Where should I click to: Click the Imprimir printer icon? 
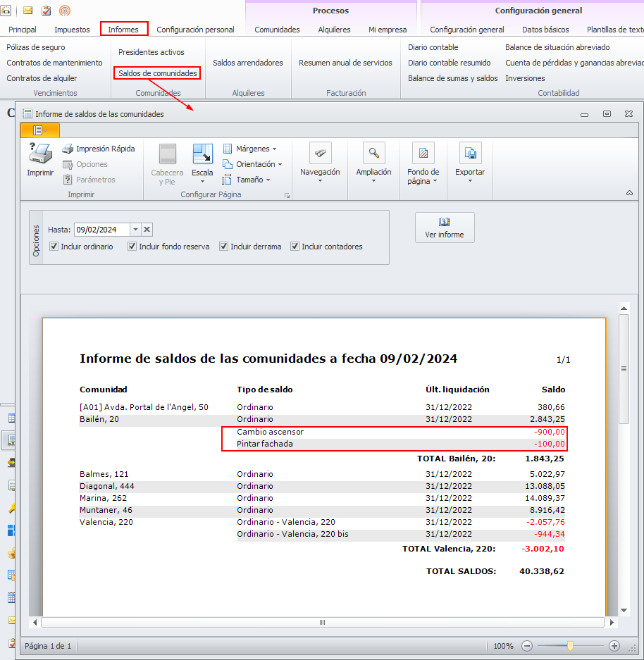click(x=40, y=153)
